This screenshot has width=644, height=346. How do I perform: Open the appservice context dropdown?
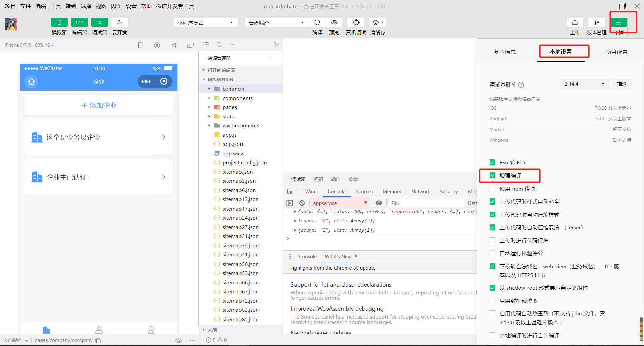[339, 203]
